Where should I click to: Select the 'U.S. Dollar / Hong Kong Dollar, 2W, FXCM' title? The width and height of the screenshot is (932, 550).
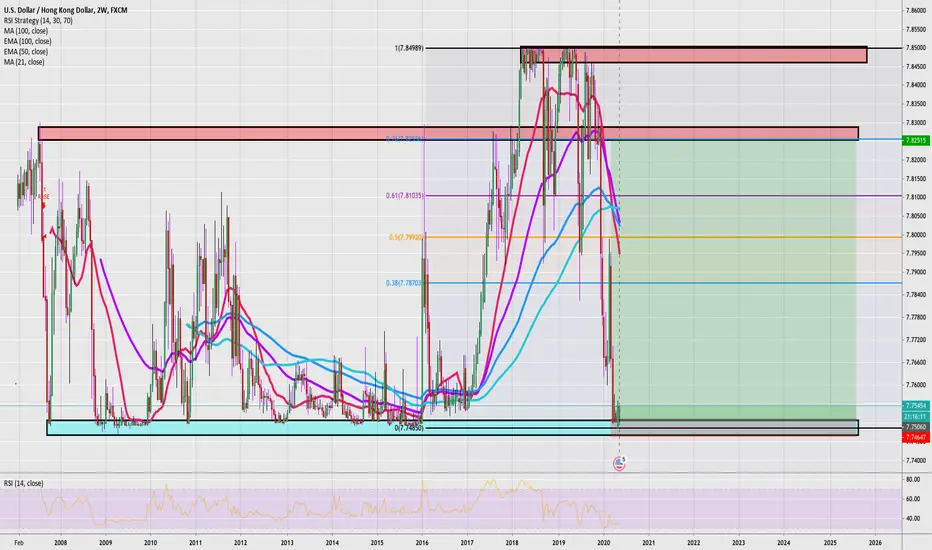[x=65, y=10]
